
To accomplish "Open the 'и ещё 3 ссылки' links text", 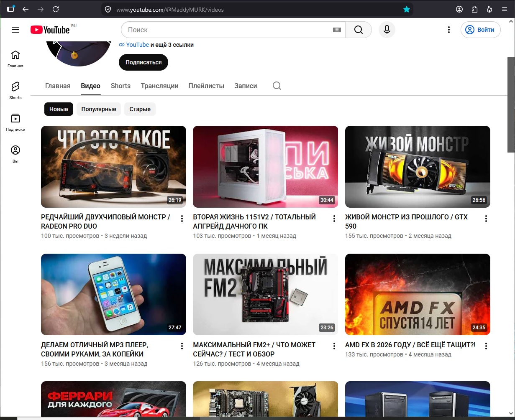I will [x=172, y=45].
